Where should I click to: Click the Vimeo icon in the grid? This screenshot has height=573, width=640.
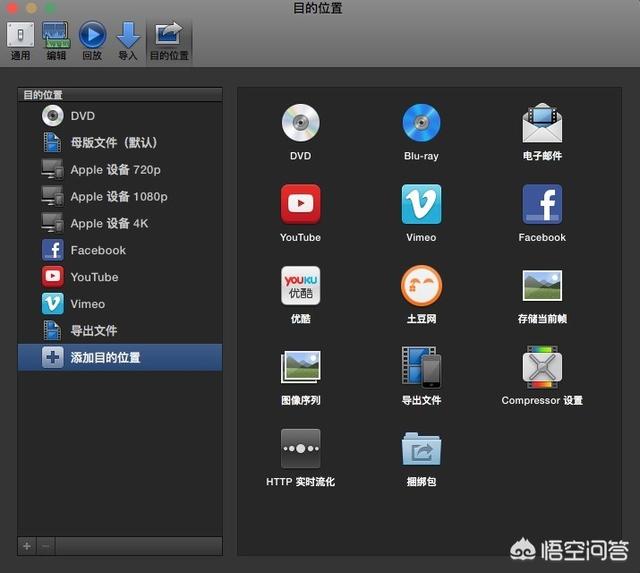click(421, 204)
